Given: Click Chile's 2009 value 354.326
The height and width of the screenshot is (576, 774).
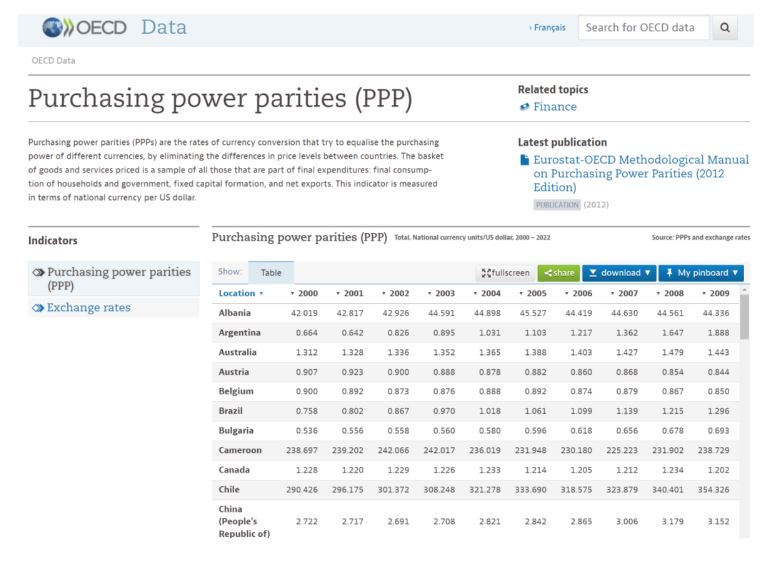Looking at the screenshot, I should click(713, 490).
